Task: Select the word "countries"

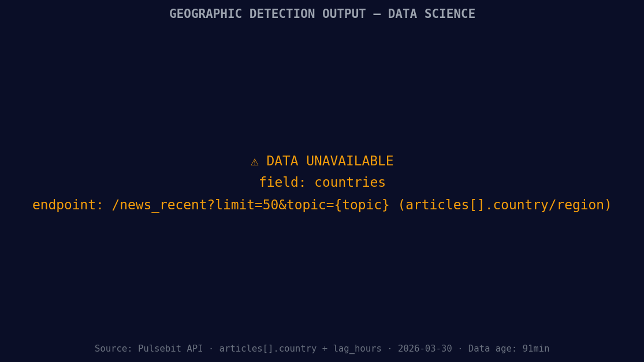Action: [349, 183]
